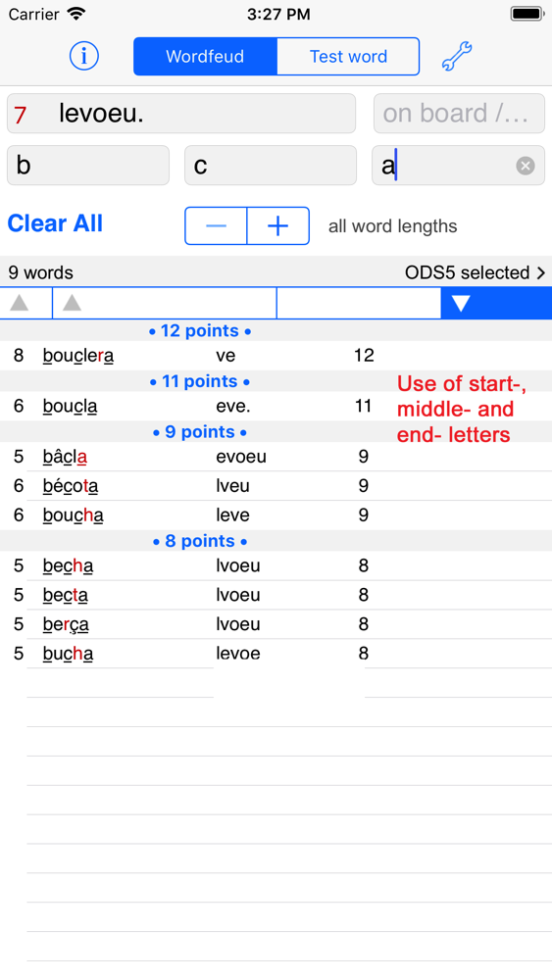This screenshot has height=980, width=552.
Task: Select the word bouclera in results
Action: coord(78,356)
